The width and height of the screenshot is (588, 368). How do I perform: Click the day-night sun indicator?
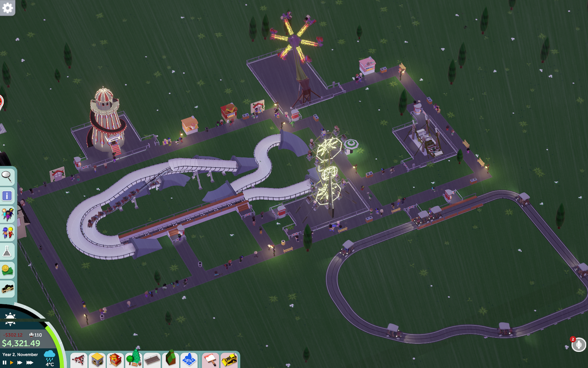[10, 319]
